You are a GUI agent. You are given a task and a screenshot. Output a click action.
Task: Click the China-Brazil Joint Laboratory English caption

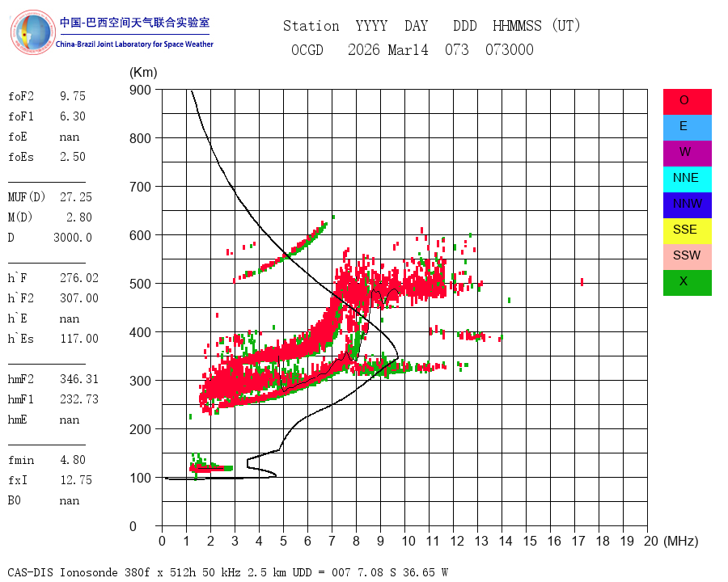point(134,44)
